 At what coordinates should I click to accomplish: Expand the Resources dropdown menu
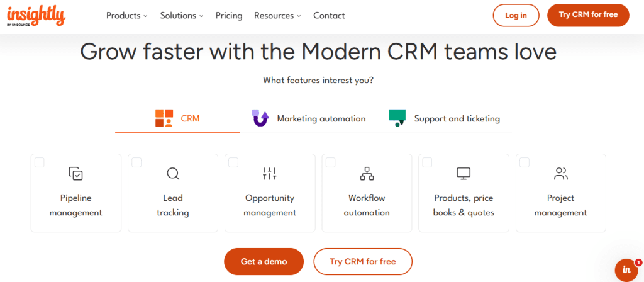tap(277, 16)
